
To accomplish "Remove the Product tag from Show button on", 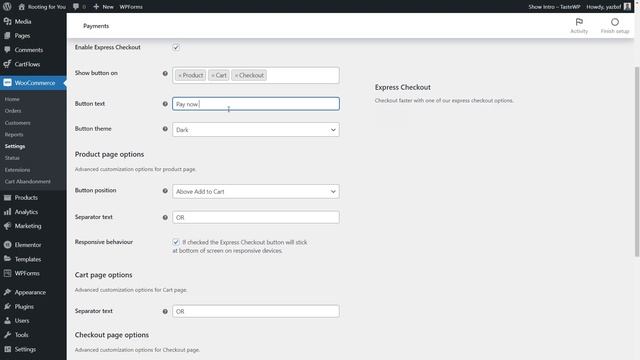I will tap(180, 76).
